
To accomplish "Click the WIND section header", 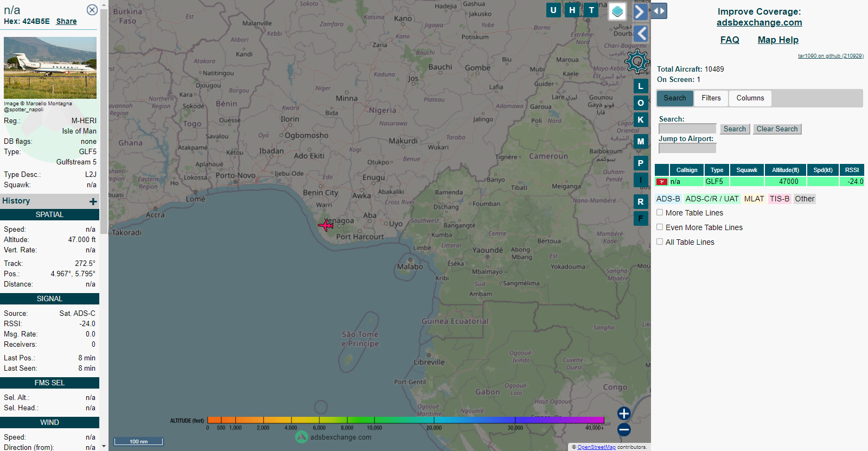I will [x=49, y=422].
